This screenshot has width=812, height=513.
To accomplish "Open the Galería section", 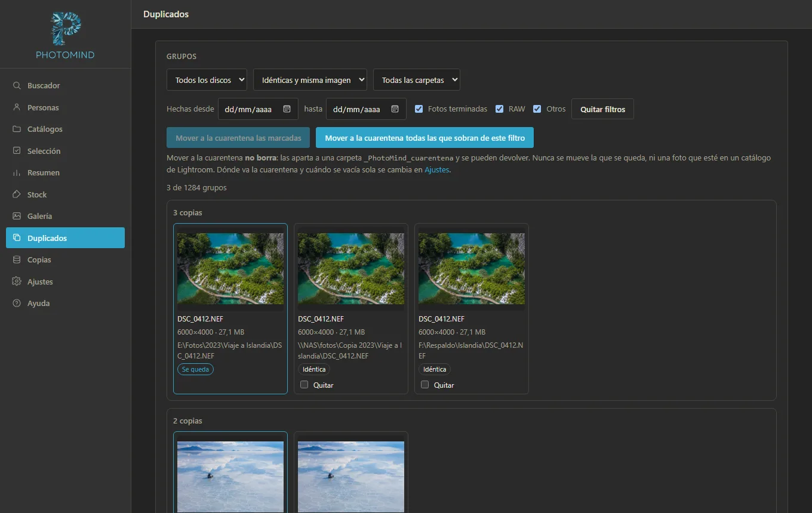I will point(65,216).
